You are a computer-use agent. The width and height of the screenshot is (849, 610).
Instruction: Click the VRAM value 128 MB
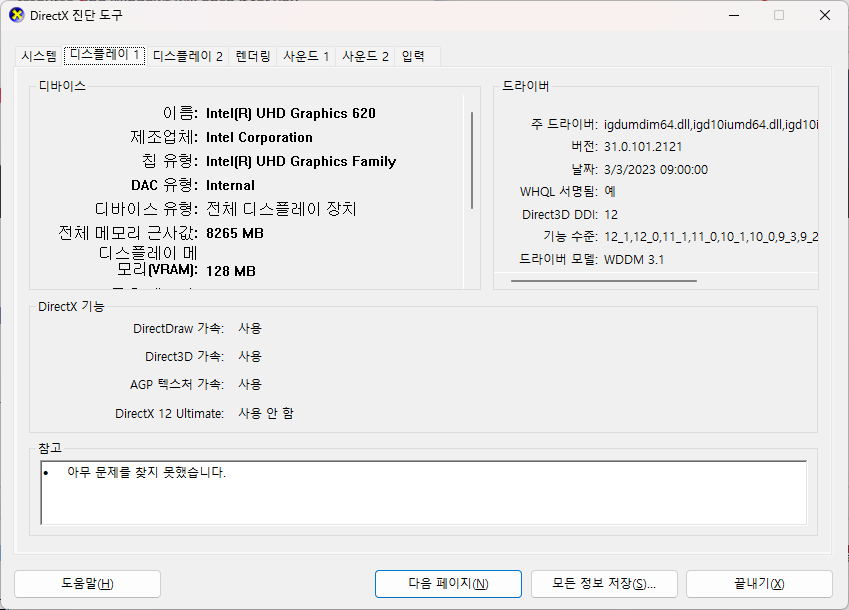point(231,271)
